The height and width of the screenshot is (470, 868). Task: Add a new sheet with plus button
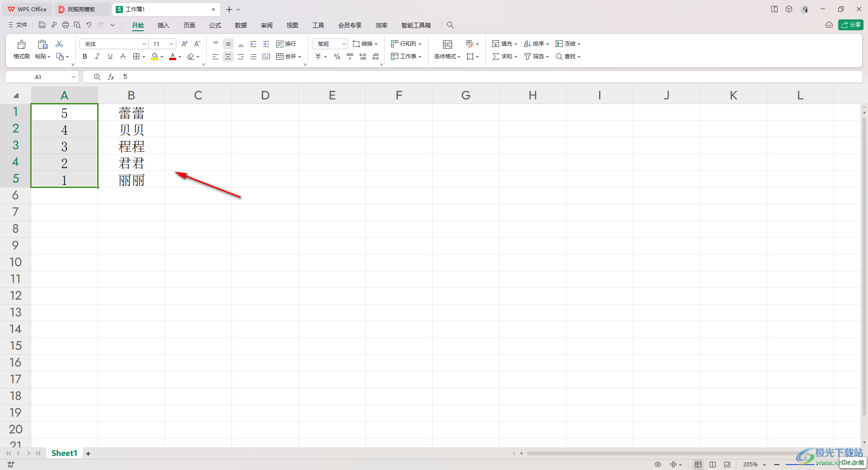[88, 453]
